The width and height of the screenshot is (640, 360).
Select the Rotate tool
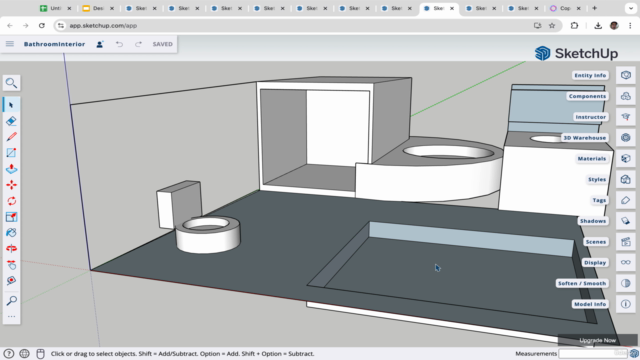coord(11,201)
